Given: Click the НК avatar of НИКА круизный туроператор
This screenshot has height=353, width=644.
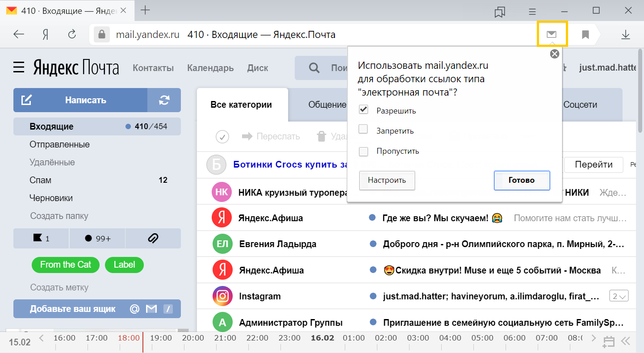Looking at the screenshot, I should [222, 193].
